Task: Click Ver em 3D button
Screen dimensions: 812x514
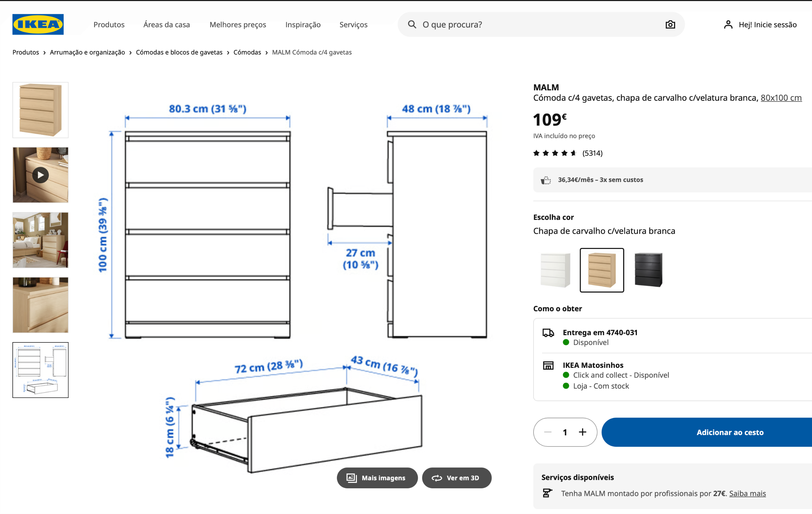Action: coord(456,478)
